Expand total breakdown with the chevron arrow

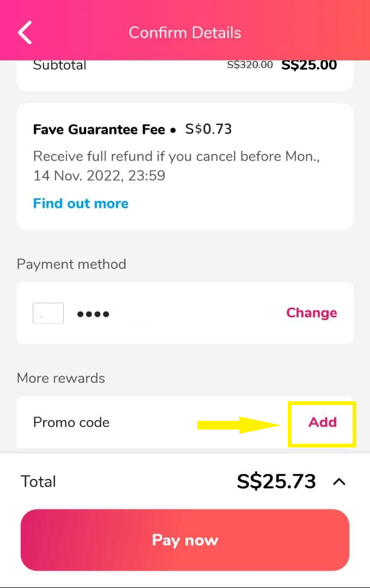tap(339, 481)
